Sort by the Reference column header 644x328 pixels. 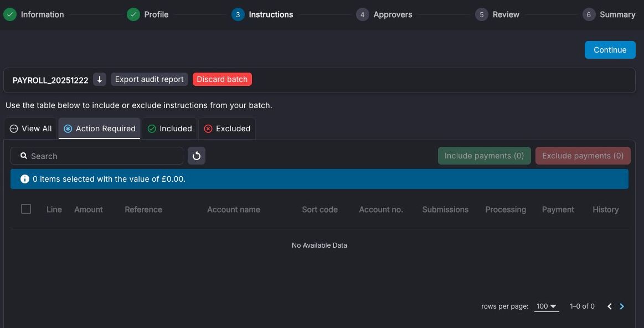point(143,209)
